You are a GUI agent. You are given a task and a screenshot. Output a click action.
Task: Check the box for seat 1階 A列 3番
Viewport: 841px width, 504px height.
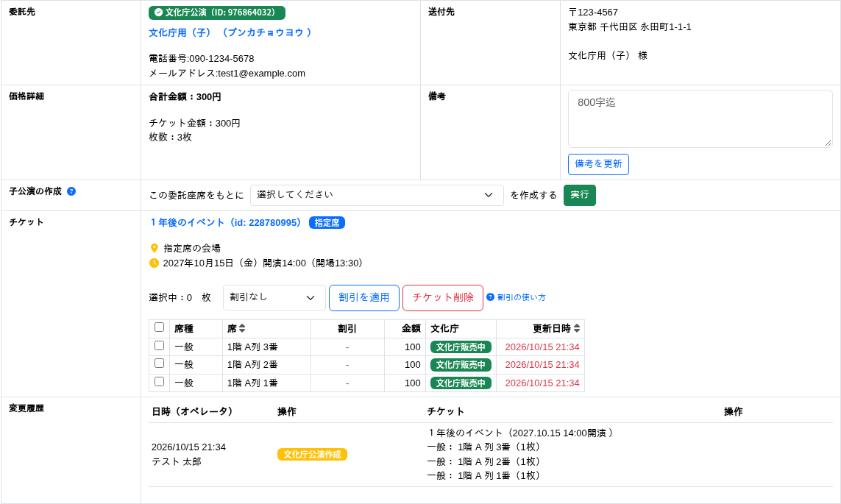[x=159, y=345]
